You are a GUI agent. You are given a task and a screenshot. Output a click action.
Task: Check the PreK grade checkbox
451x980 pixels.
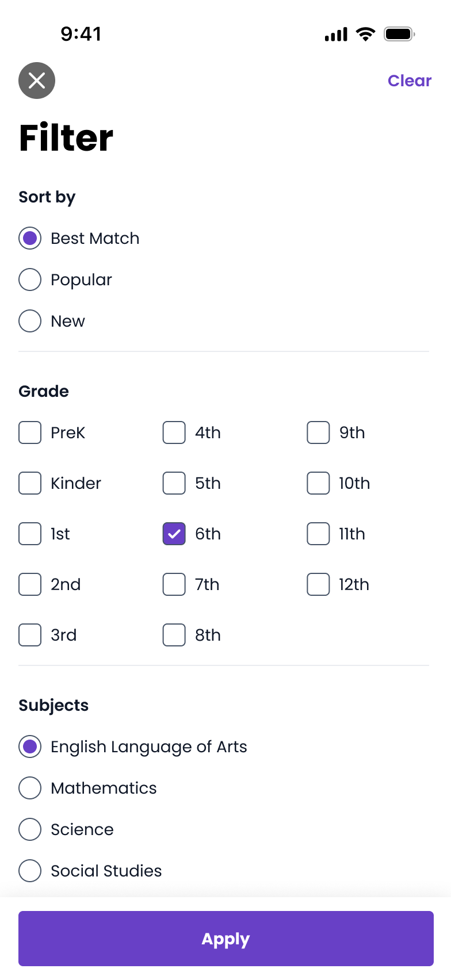pyautogui.click(x=29, y=432)
